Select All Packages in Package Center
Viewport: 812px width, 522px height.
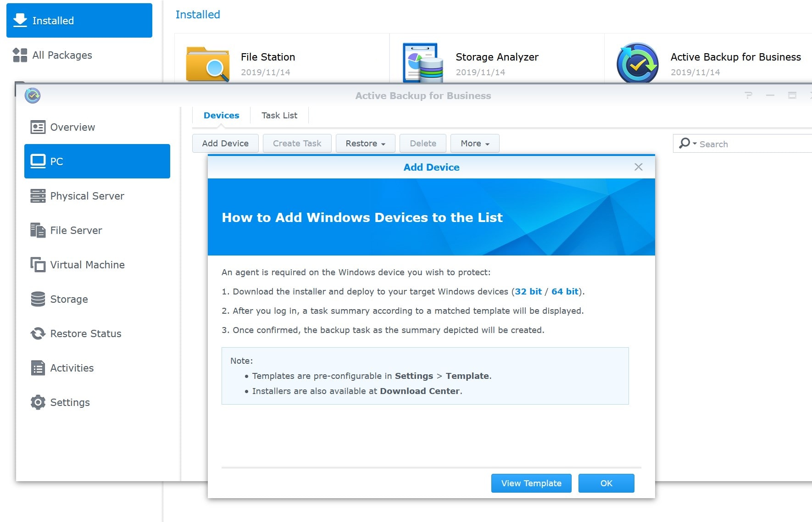coord(79,55)
